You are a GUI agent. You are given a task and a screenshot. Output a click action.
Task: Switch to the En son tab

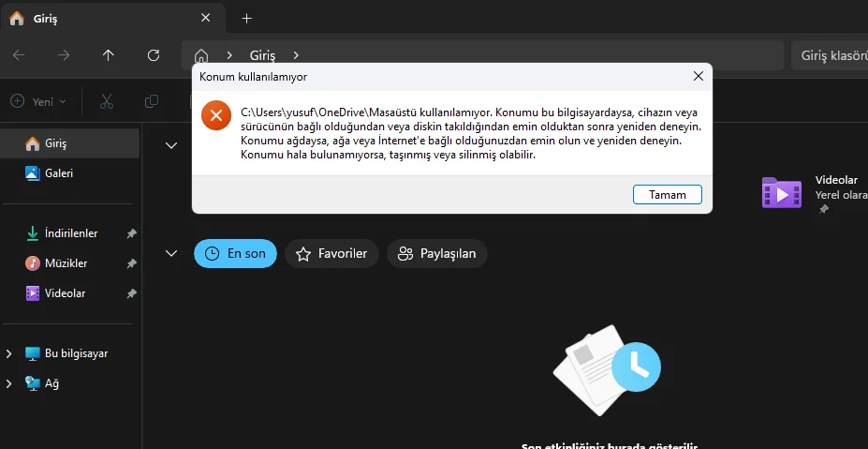click(x=235, y=253)
